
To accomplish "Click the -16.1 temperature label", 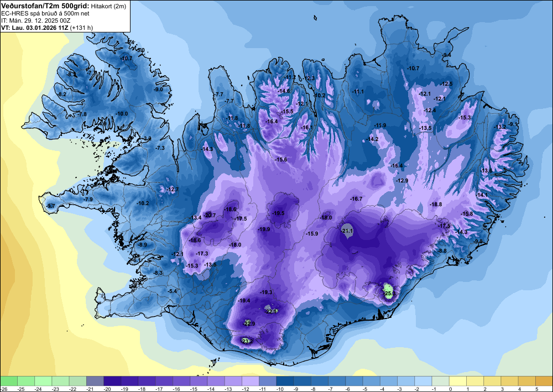I will coord(307,128).
